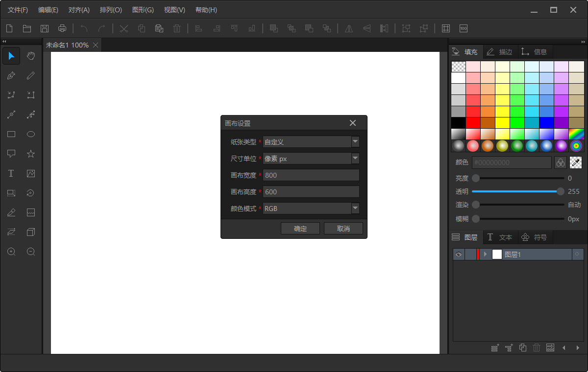588x372 pixels.
Task: Open the 尺寸单位 dropdown
Action: point(355,159)
